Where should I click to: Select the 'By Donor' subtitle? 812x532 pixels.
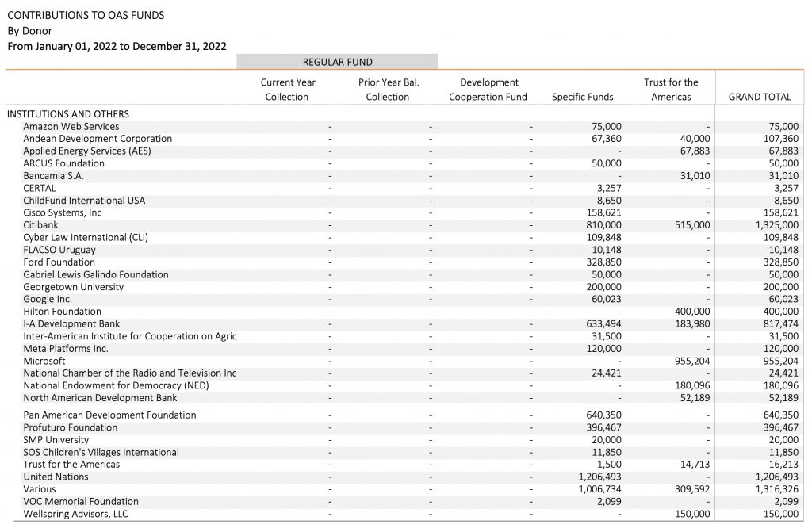[x=29, y=31]
